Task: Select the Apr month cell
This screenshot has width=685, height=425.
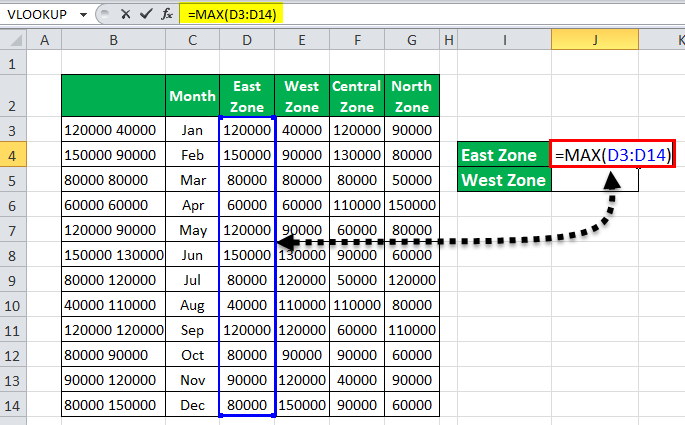Action: [x=192, y=205]
